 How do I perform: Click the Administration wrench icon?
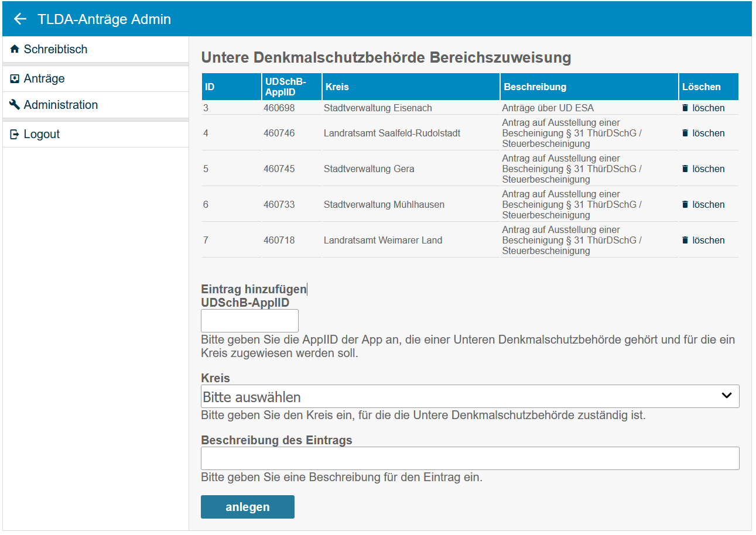pyautogui.click(x=15, y=105)
